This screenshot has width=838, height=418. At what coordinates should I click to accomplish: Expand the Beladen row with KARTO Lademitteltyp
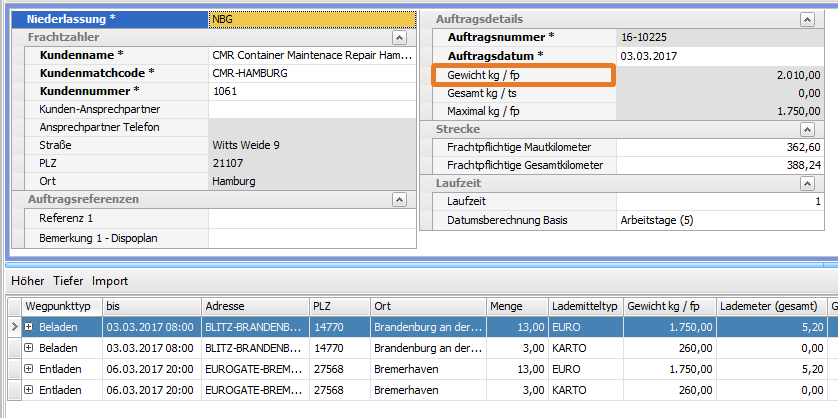29,347
